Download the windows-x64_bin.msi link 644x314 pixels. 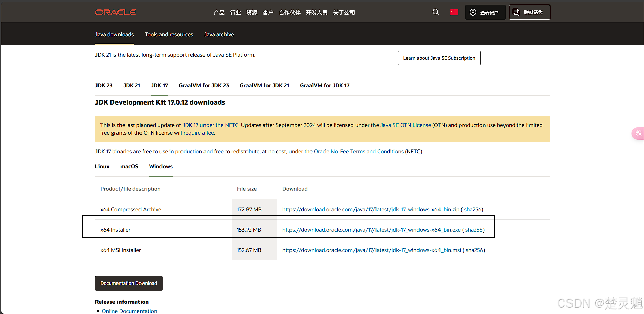[x=372, y=250]
